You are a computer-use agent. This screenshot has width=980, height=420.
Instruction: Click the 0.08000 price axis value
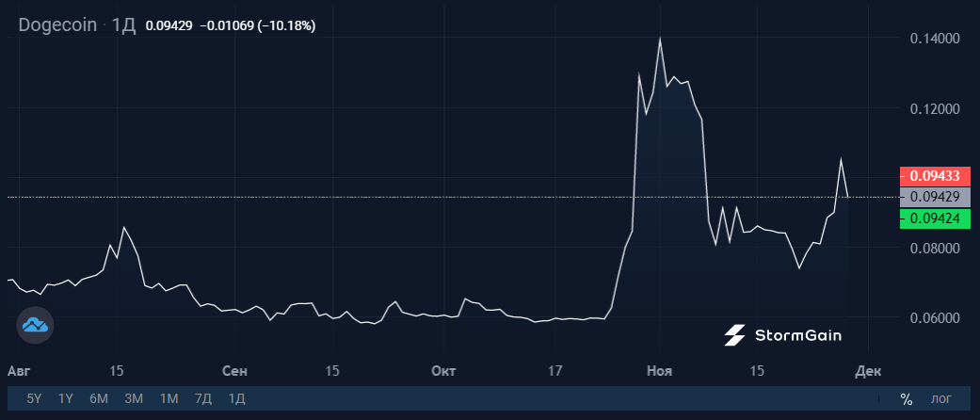933,248
